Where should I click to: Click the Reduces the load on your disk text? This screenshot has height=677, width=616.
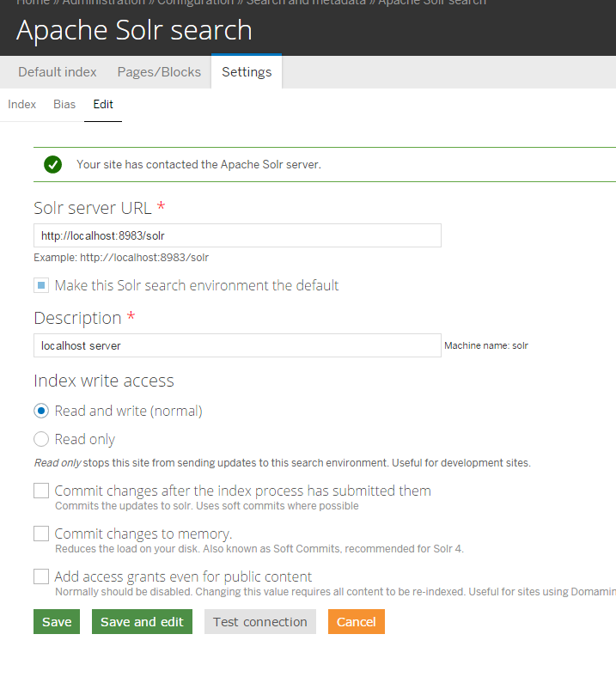click(x=259, y=549)
